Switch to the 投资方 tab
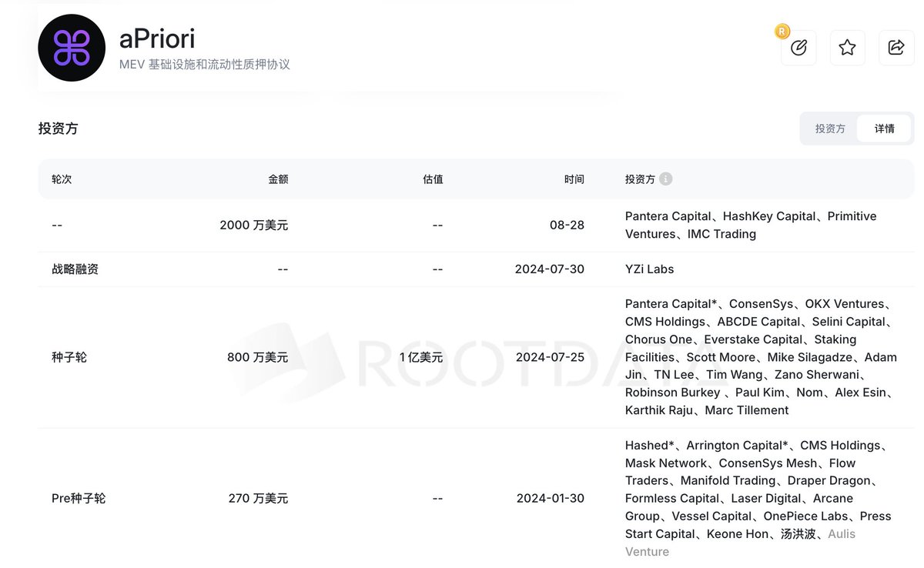This screenshot has height=568, width=924. coord(830,129)
